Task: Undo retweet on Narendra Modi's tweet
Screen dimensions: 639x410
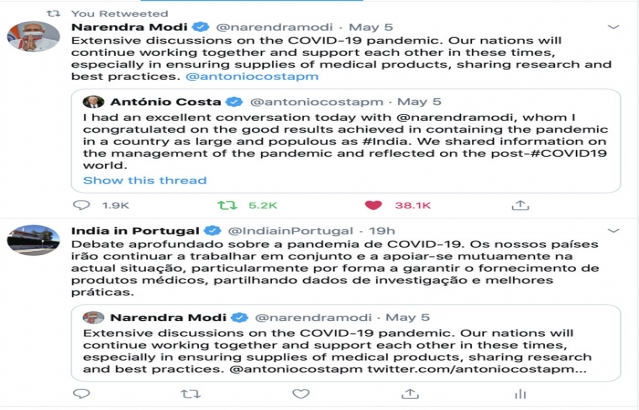Action: (227, 205)
